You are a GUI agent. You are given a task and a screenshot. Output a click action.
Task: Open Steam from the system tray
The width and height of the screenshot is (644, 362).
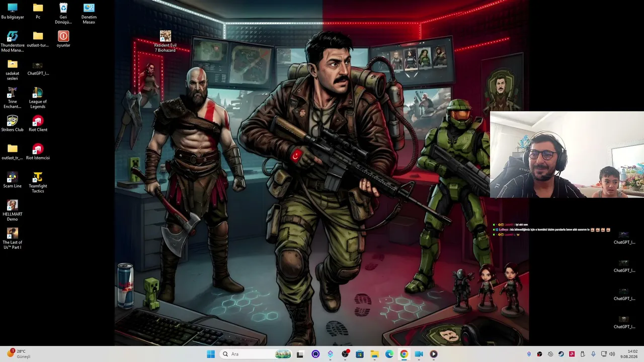pyautogui.click(x=561, y=354)
